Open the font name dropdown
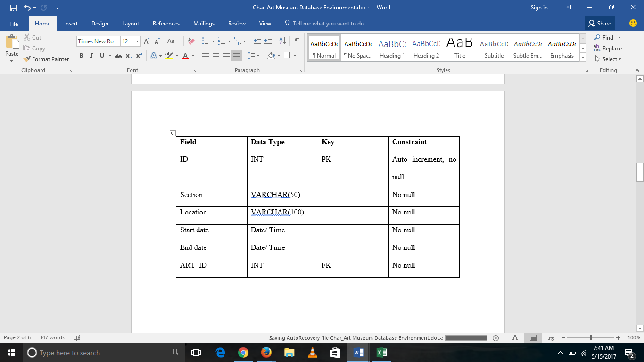The image size is (644, 362). 117,41
